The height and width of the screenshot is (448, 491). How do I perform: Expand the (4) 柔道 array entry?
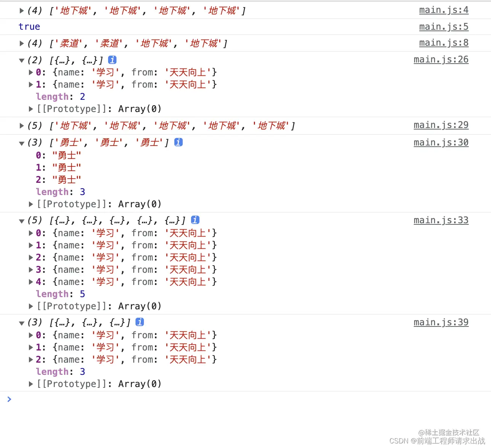tap(22, 43)
